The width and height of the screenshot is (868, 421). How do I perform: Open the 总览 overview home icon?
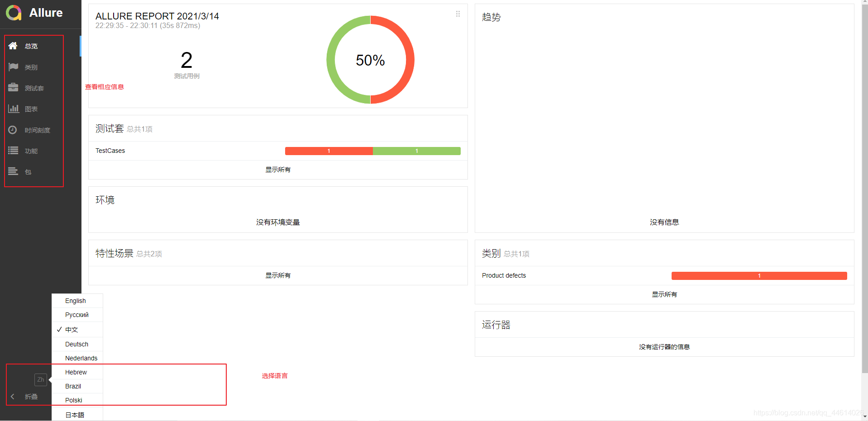tap(13, 46)
